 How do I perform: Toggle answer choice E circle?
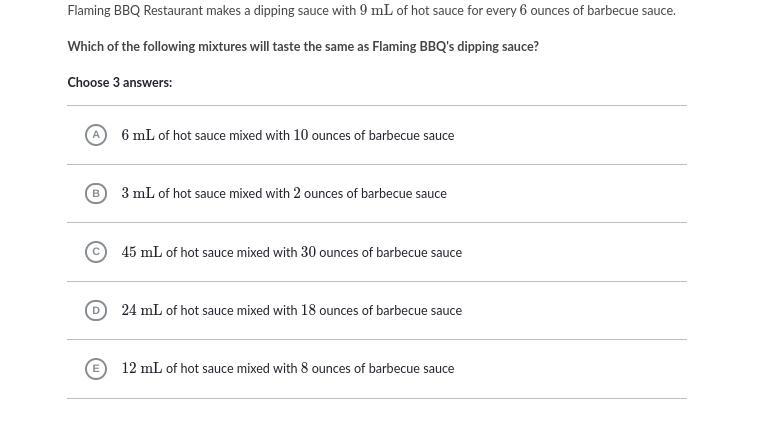tap(96, 369)
